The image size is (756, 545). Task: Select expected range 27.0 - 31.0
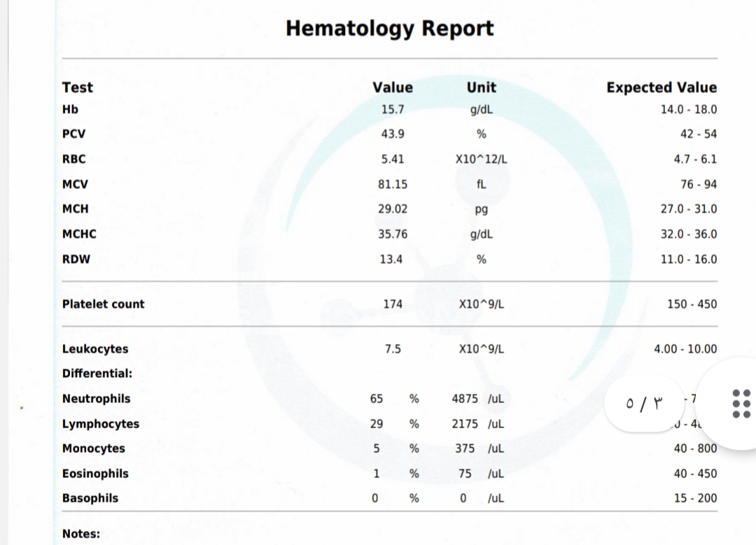(x=689, y=208)
